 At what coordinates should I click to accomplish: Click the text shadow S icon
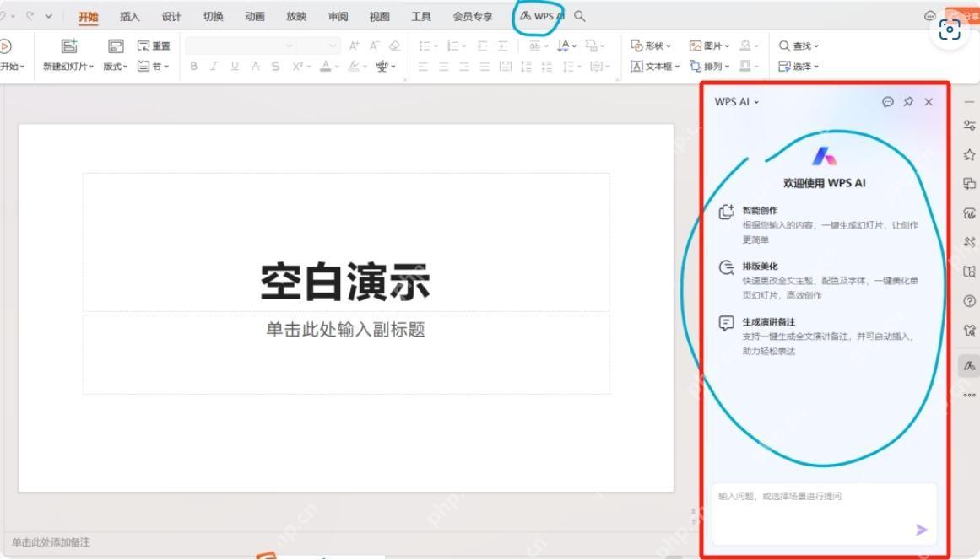coord(276,66)
